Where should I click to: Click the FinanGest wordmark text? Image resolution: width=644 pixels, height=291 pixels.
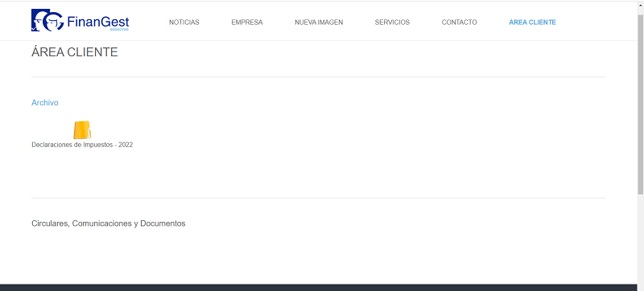(x=97, y=22)
